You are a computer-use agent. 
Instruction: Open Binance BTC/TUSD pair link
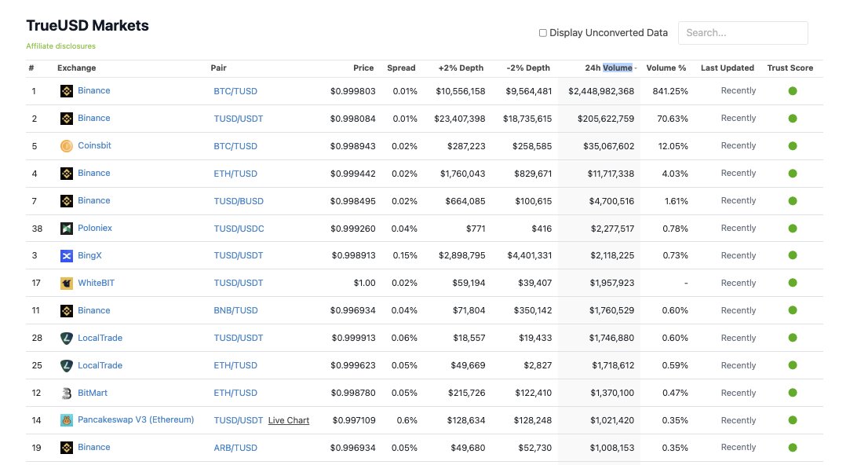tap(235, 91)
